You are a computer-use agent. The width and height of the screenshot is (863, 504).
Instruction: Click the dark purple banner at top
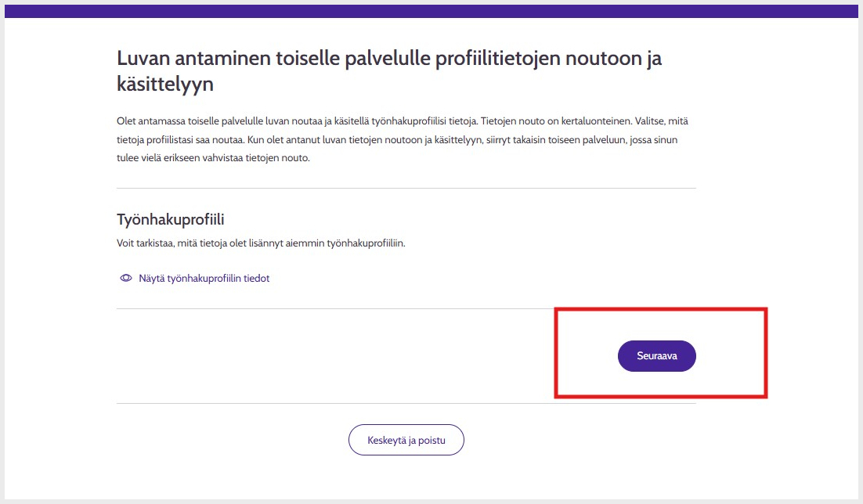[431, 11]
